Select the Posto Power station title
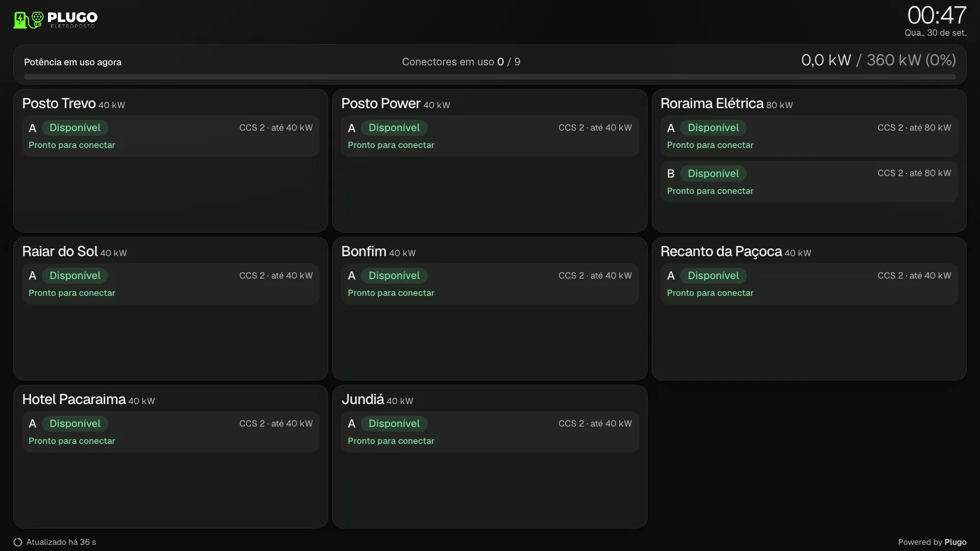Image resolution: width=980 pixels, height=551 pixels. coord(381,104)
